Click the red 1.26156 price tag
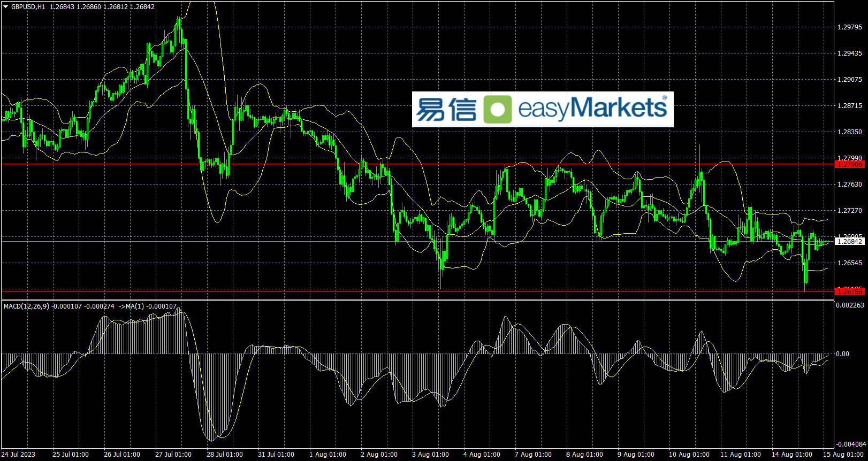Image resolution: width=868 pixels, height=461 pixels. [x=849, y=291]
